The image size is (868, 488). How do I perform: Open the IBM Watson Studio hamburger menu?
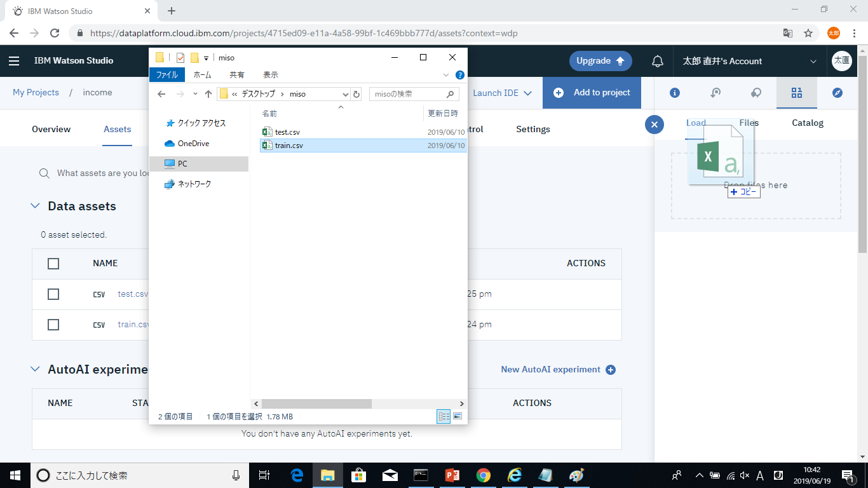coord(14,61)
